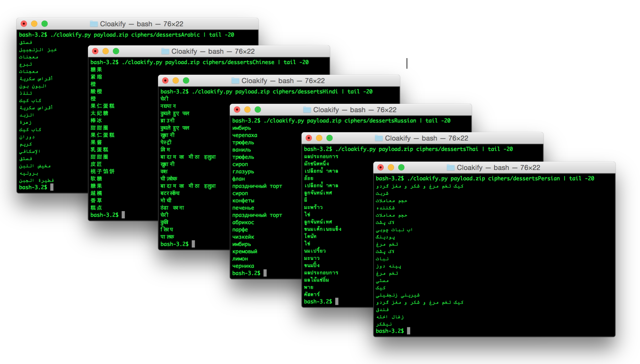Click the word "чизкейк" in Russian output
Image resolution: width=640 pixels, height=364 pixels.
[x=243, y=237]
